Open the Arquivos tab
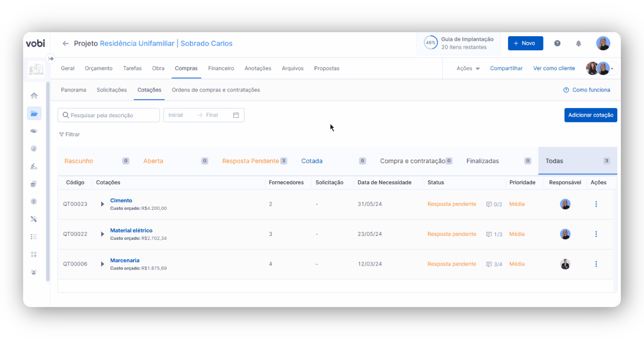Screen dimensions: 644x339 pyautogui.click(x=292, y=68)
